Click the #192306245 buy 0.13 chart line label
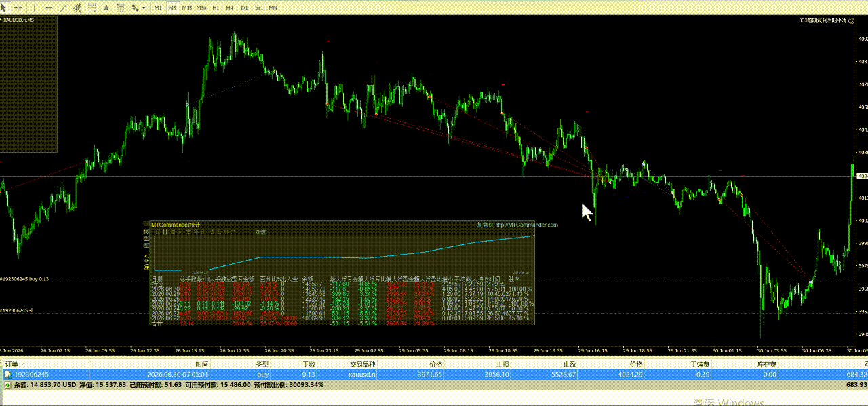Screen dimensions: 868x406 (x=24, y=279)
